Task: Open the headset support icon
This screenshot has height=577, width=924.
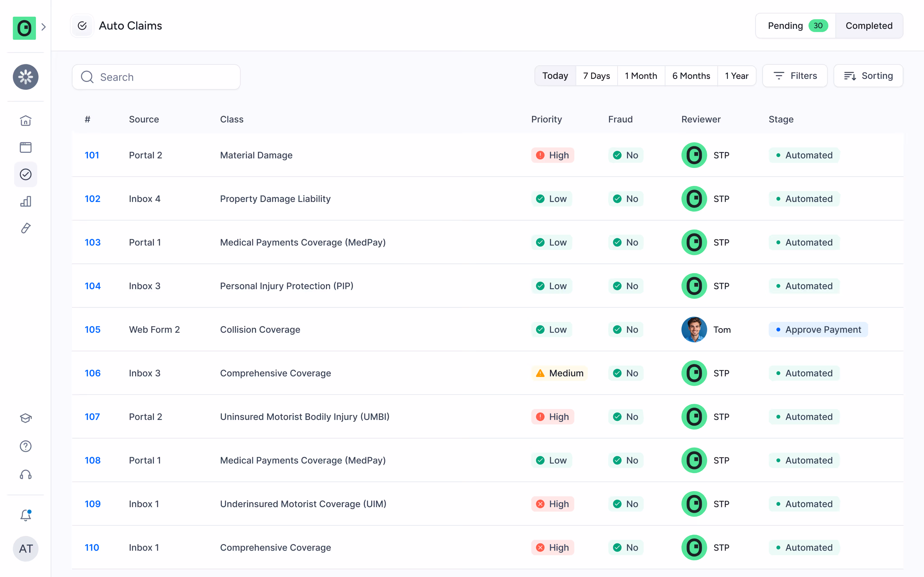Action: point(25,474)
